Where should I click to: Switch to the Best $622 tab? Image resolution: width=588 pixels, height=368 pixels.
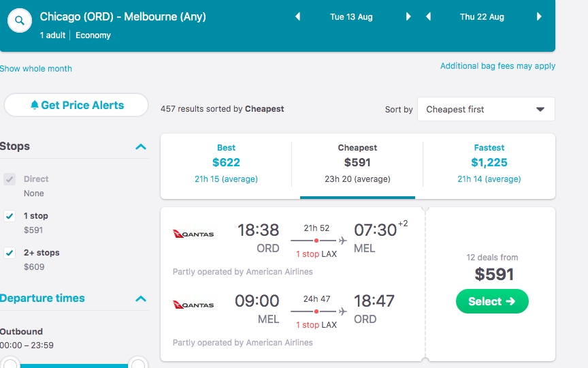[x=226, y=163]
